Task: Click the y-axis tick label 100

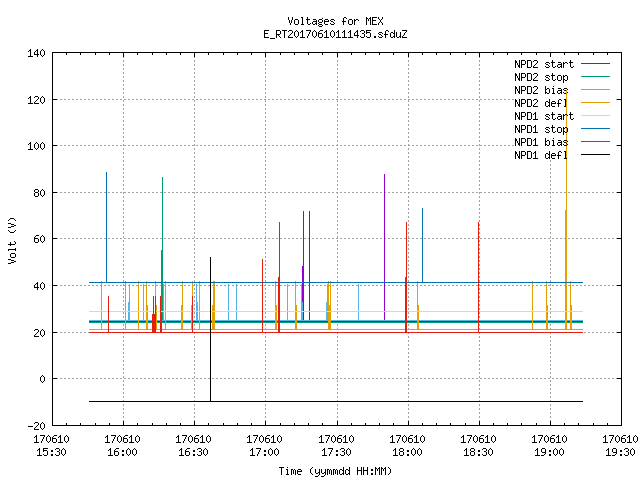Action: (36, 146)
